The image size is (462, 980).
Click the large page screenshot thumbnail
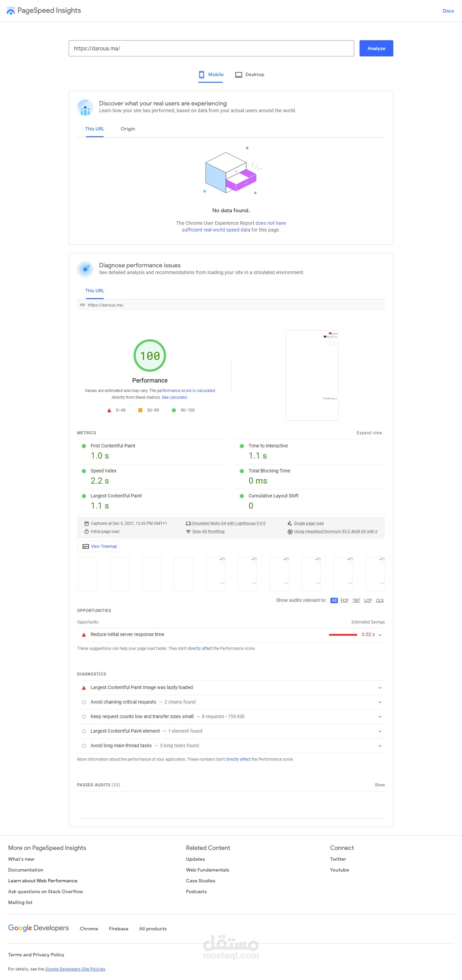pyautogui.click(x=312, y=375)
